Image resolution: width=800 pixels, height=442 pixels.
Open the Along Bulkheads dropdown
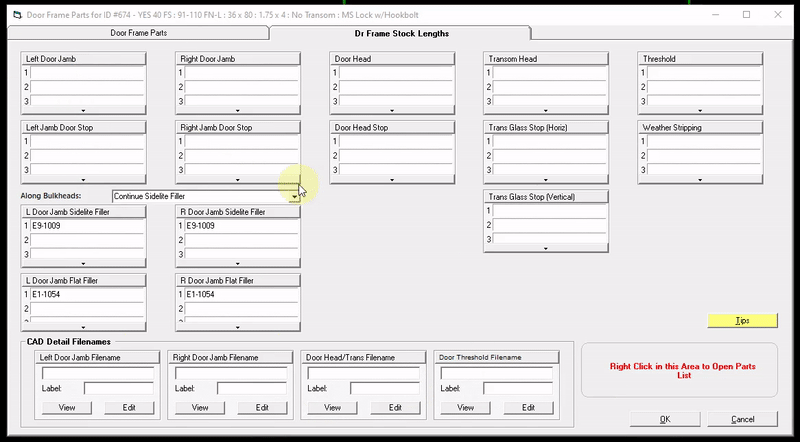294,197
